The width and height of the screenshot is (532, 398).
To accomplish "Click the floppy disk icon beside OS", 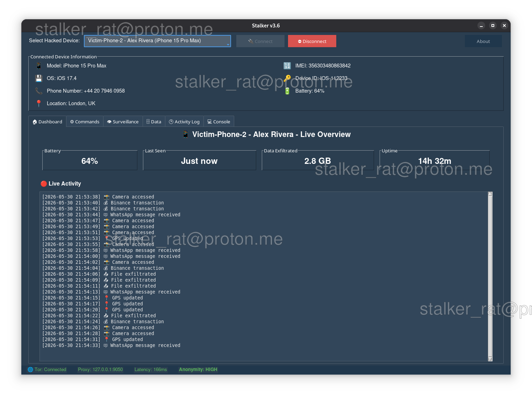I will point(39,78).
